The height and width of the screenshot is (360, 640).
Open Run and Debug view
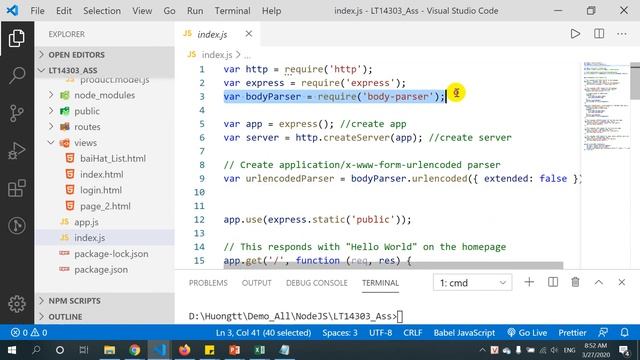(x=17, y=151)
